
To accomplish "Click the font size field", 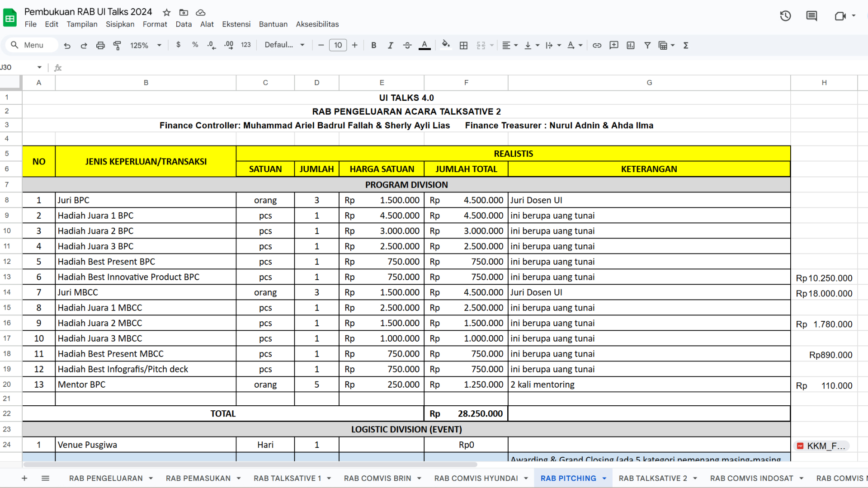I will (x=338, y=45).
